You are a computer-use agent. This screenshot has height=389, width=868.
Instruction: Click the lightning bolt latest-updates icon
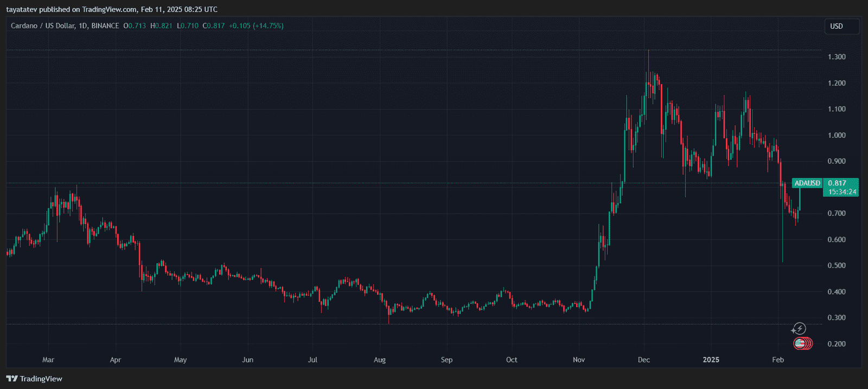(799, 329)
